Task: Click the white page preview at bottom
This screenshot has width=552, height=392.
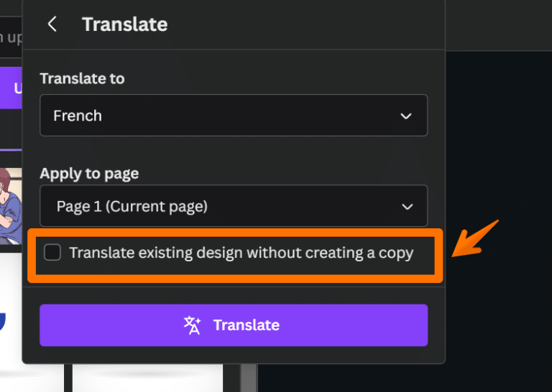Action: click(x=147, y=378)
